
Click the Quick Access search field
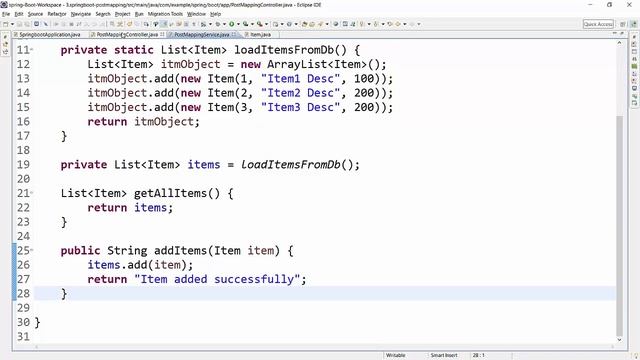(x=598, y=24)
